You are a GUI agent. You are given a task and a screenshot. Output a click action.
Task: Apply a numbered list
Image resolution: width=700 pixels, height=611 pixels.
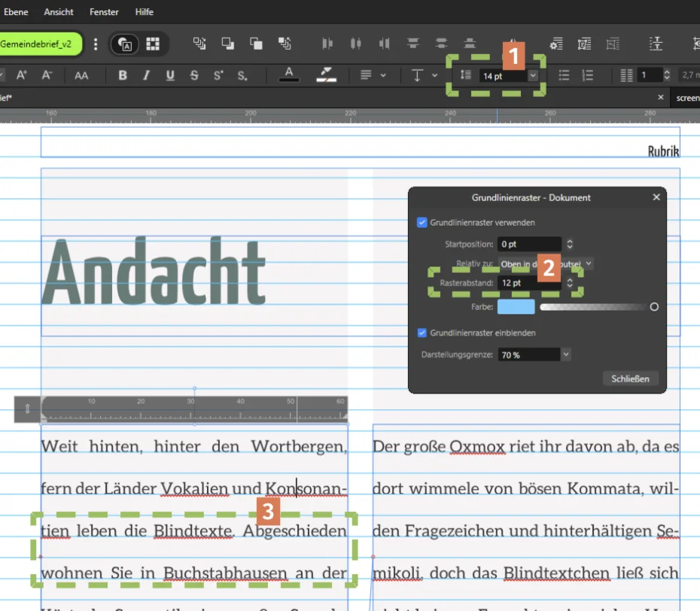pyautogui.click(x=588, y=75)
